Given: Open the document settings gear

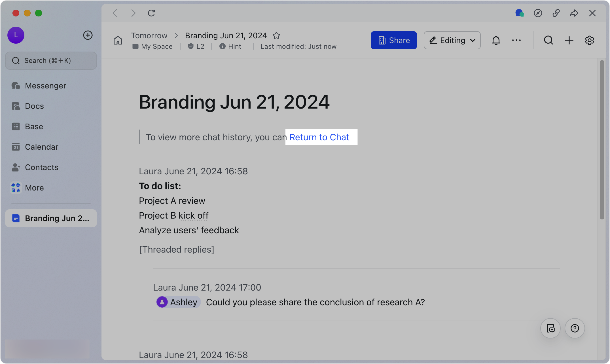Looking at the screenshot, I should tap(589, 41).
